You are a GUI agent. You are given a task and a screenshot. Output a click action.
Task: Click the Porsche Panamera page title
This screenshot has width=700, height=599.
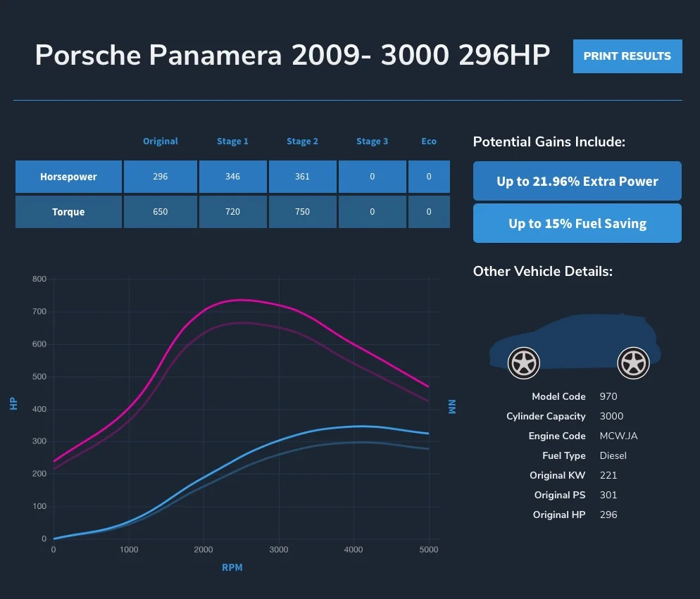click(292, 56)
